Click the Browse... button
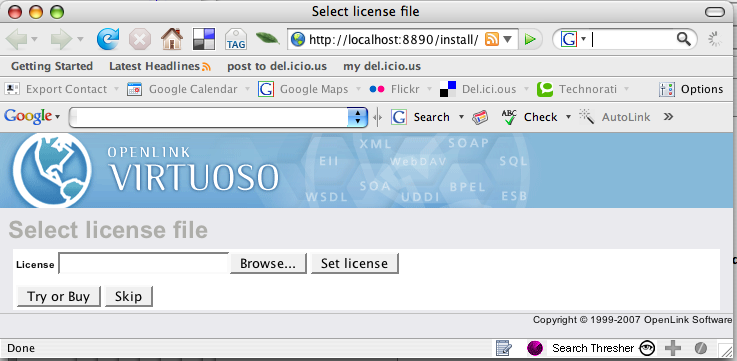The image size is (737, 361). tap(268, 263)
